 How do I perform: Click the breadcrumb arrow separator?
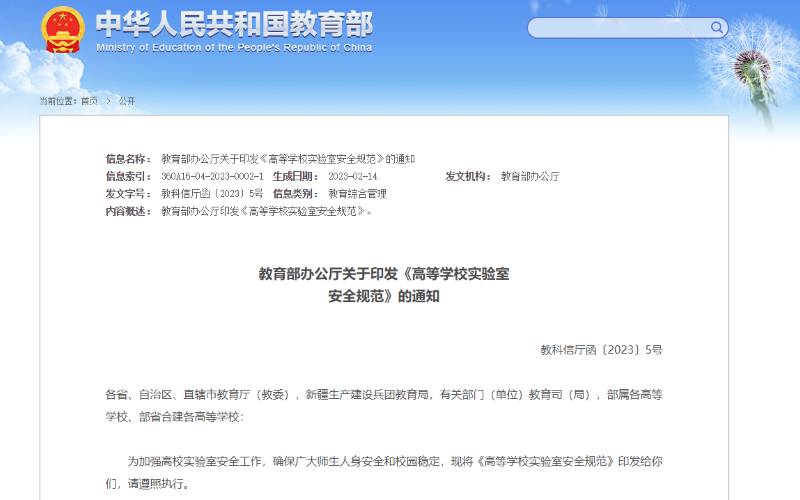108,101
